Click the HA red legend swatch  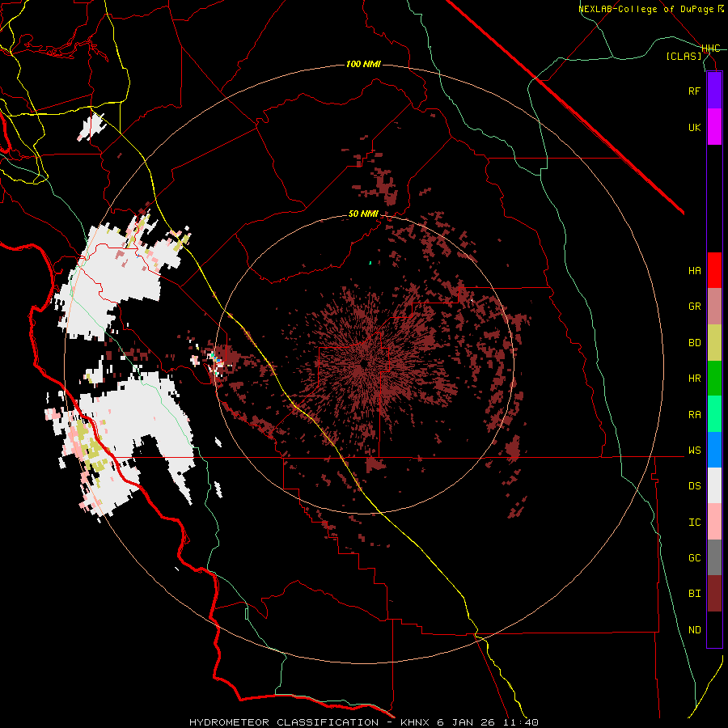point(714,270)
